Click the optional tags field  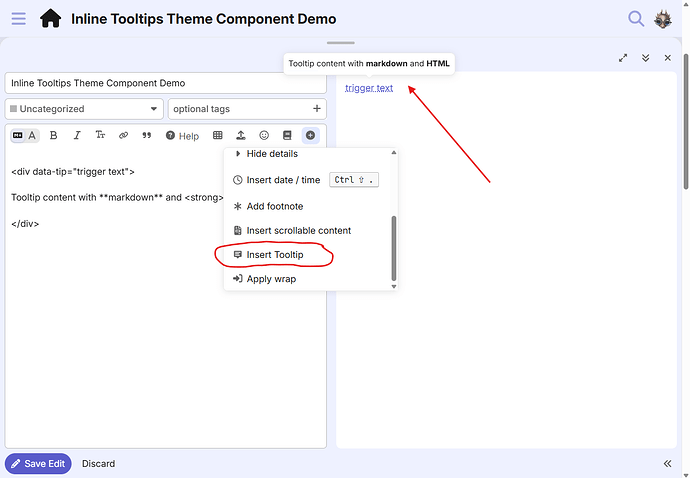247,109
